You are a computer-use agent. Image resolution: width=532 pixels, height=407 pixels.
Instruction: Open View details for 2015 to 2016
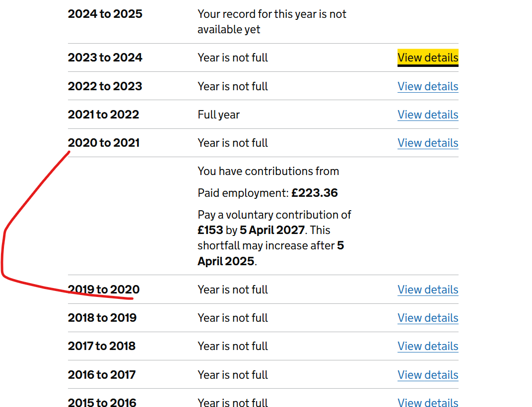point(428,403)
